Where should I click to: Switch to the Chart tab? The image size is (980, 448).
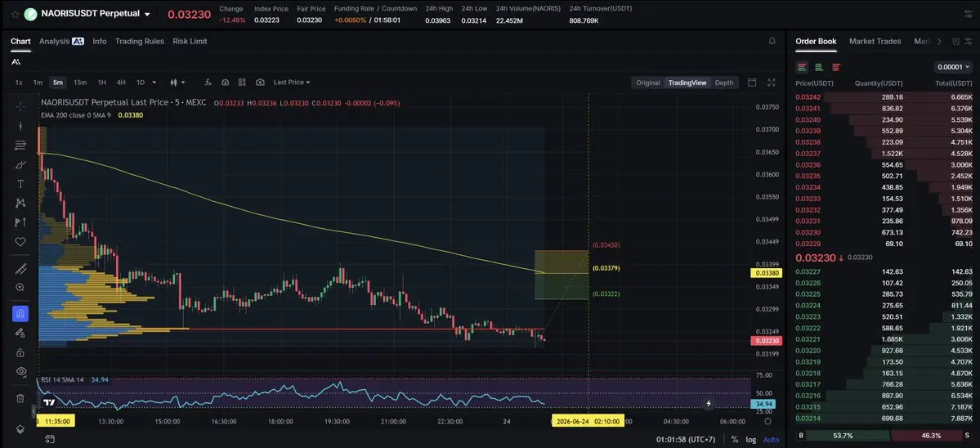(x=20, y=41)
